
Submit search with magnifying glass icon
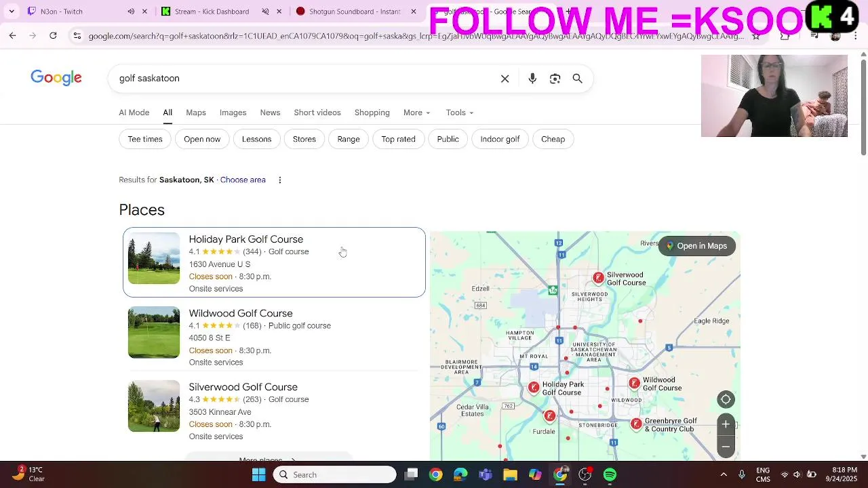(577, 79)
